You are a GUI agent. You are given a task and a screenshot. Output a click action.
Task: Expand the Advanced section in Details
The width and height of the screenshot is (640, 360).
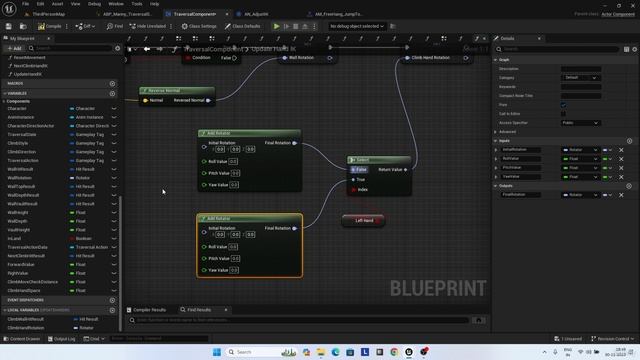point(507,132)
